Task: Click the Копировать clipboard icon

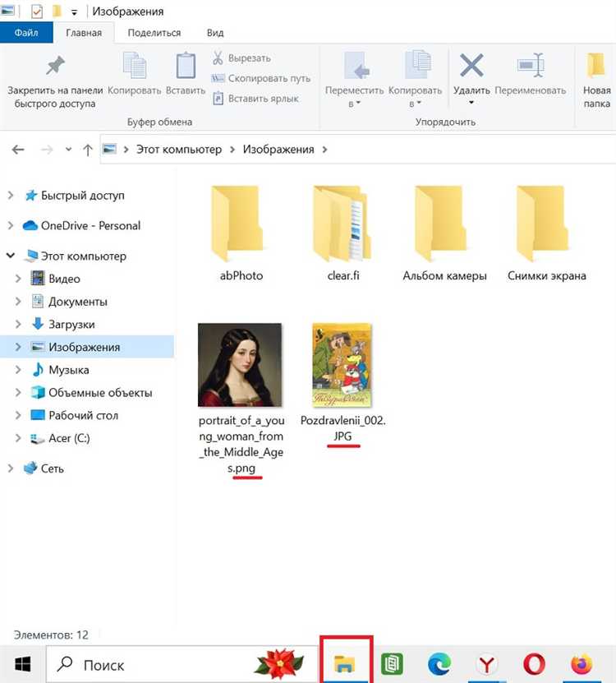Action: (135, 65)
